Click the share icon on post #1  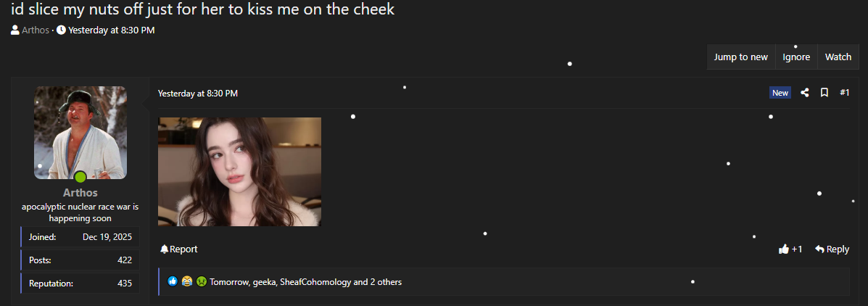pos(805,93)
